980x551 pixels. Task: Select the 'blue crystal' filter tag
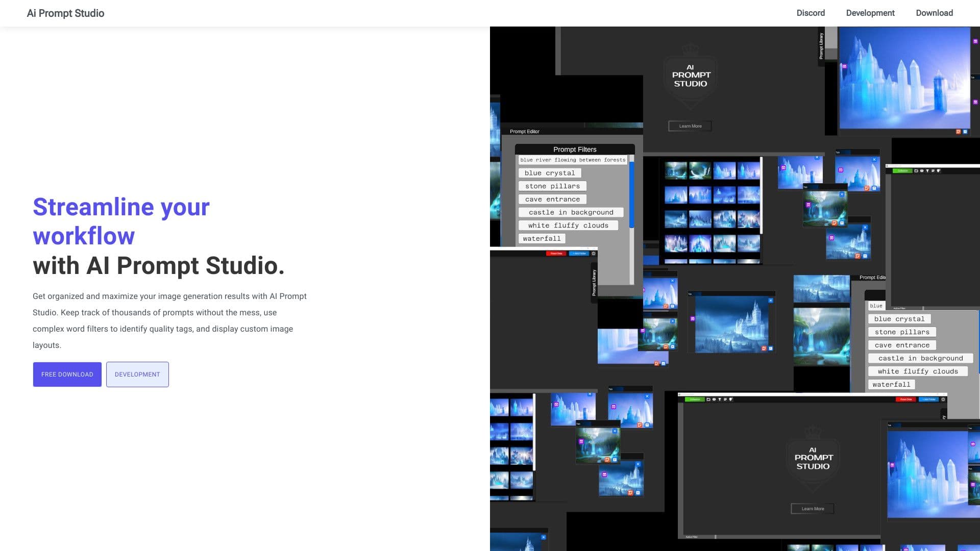click(x=550, y=173)
